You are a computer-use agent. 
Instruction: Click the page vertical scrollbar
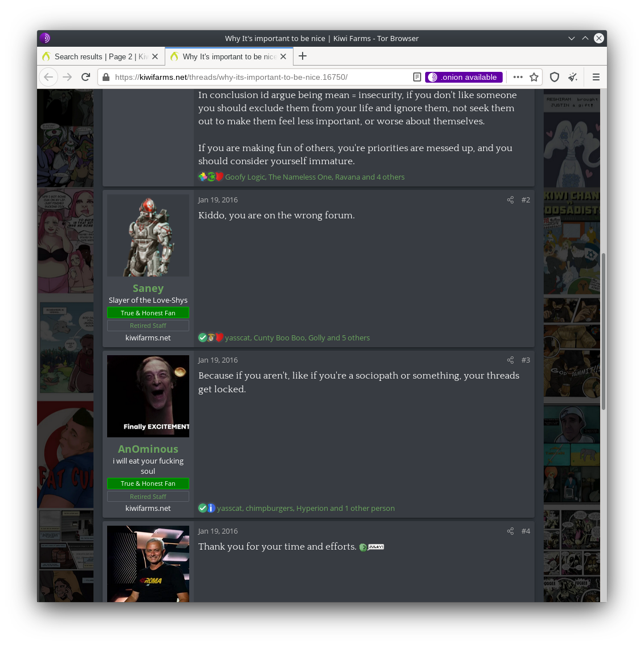(603, 331)
